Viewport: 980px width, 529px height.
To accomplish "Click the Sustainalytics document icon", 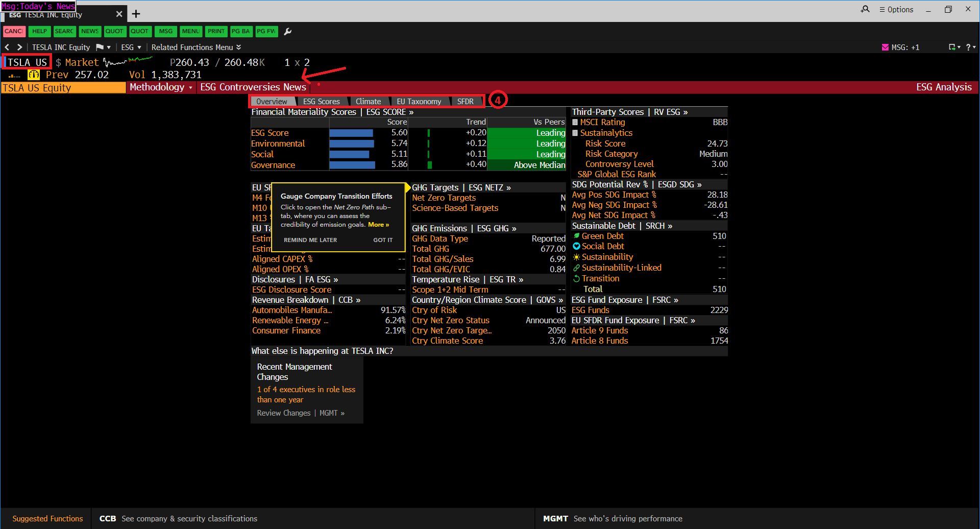I will click(575, 133).
